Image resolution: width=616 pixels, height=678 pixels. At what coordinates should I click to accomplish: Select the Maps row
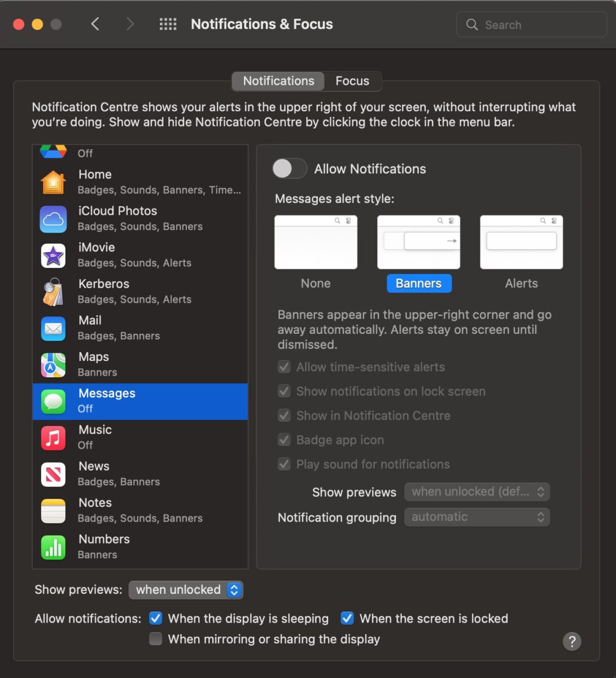pyautogui.click(x=140, y=365)
